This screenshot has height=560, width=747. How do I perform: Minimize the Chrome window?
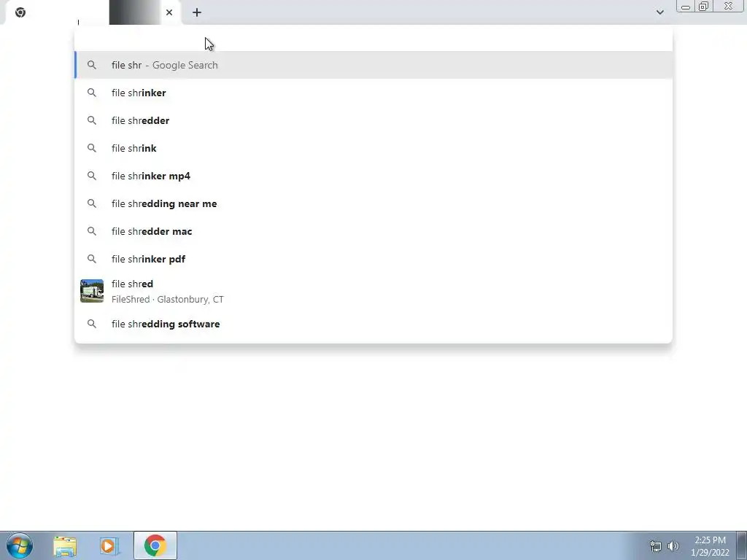(x=686, y=6)
